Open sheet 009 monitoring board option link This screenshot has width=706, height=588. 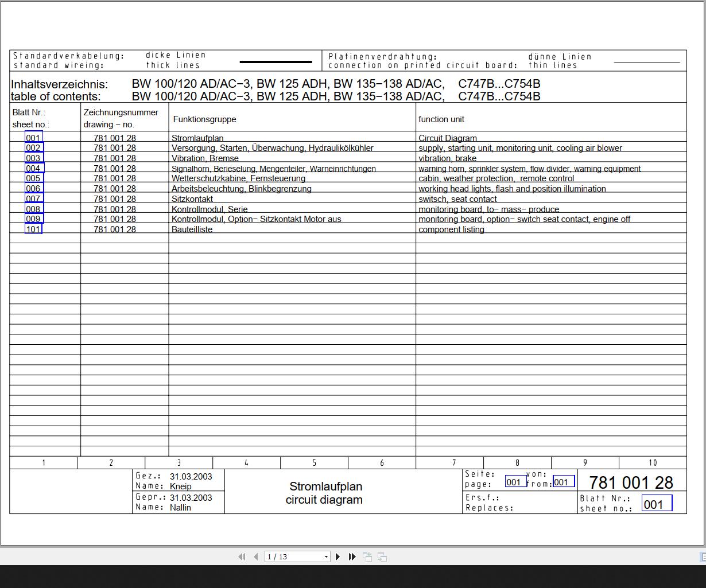(x=34, y=219)
